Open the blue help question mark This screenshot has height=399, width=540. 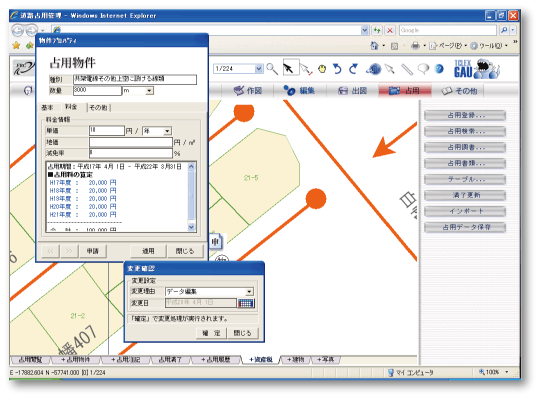439,69
